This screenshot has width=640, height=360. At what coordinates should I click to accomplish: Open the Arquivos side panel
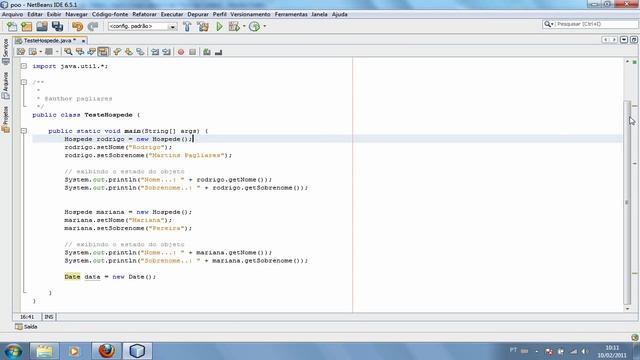pos(5,86)
